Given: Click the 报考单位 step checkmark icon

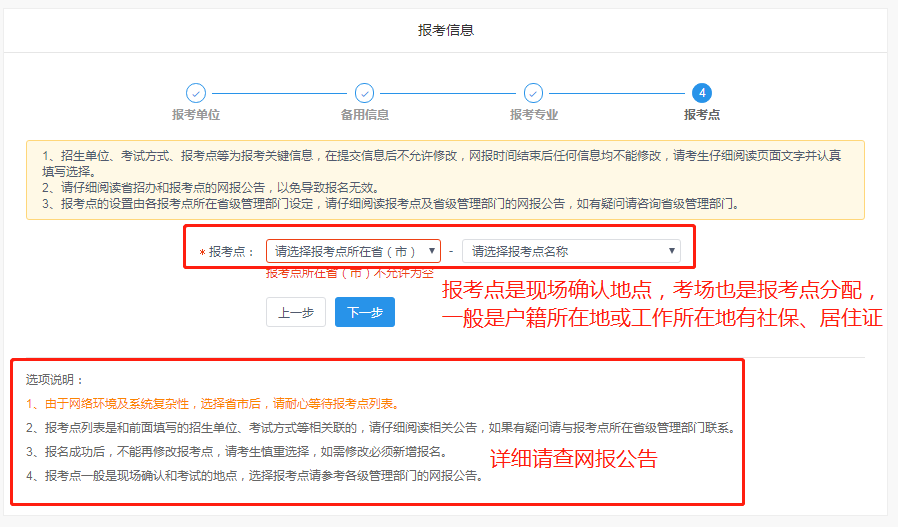Looking at the screenshot, I should click(x=196, y=93).
